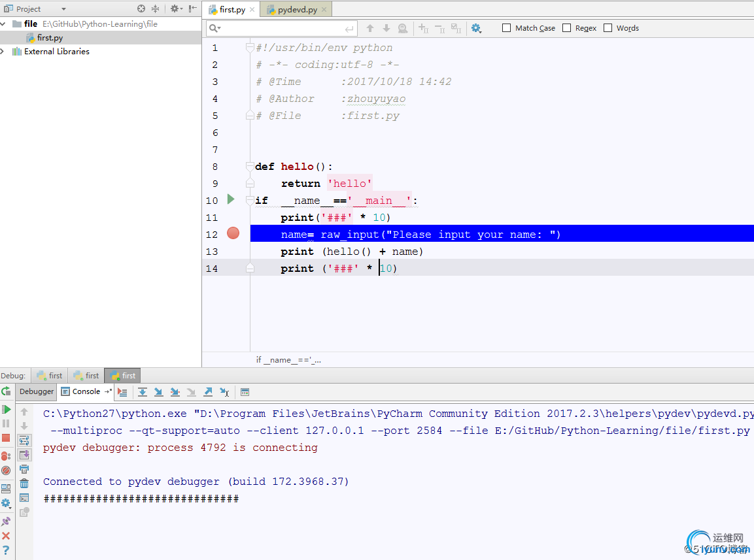Stop the debug process
754x560 pixels.
pos(7,438)
